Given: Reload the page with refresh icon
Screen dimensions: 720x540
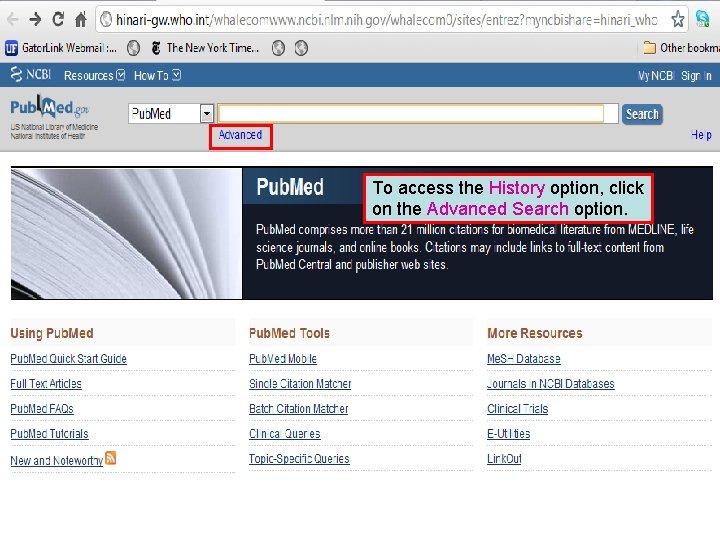Looking at the screenshot, I should click(x=58, y=19).
